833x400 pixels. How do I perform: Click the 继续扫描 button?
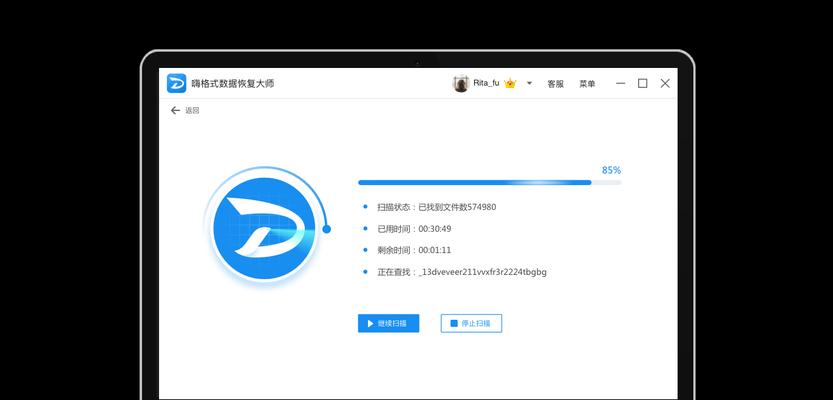pos(388,324)
